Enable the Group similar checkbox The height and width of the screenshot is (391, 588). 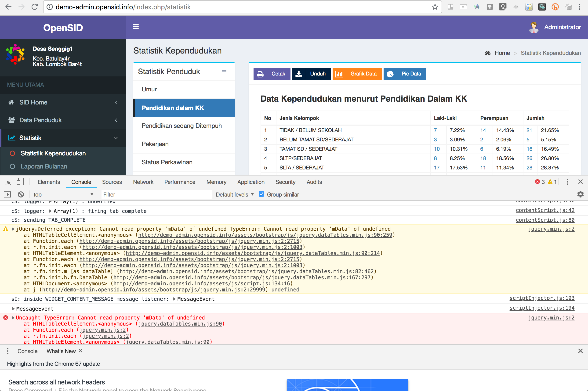coord(261,194)
